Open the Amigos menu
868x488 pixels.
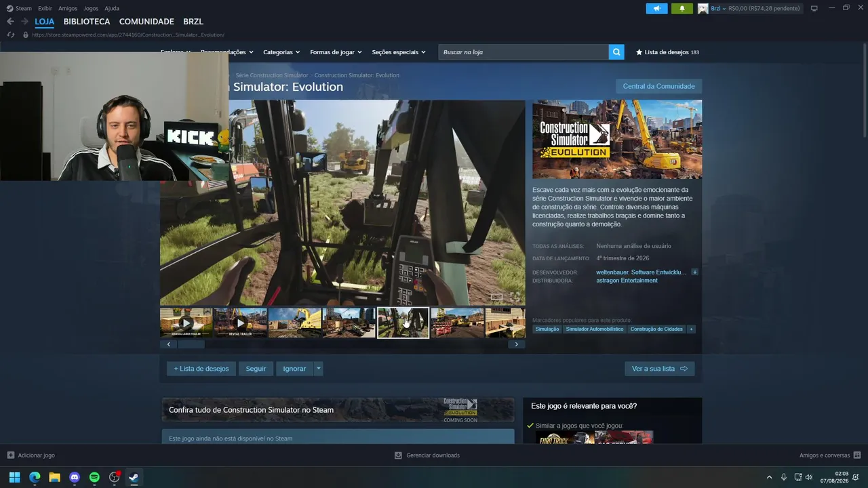point(68,8)
